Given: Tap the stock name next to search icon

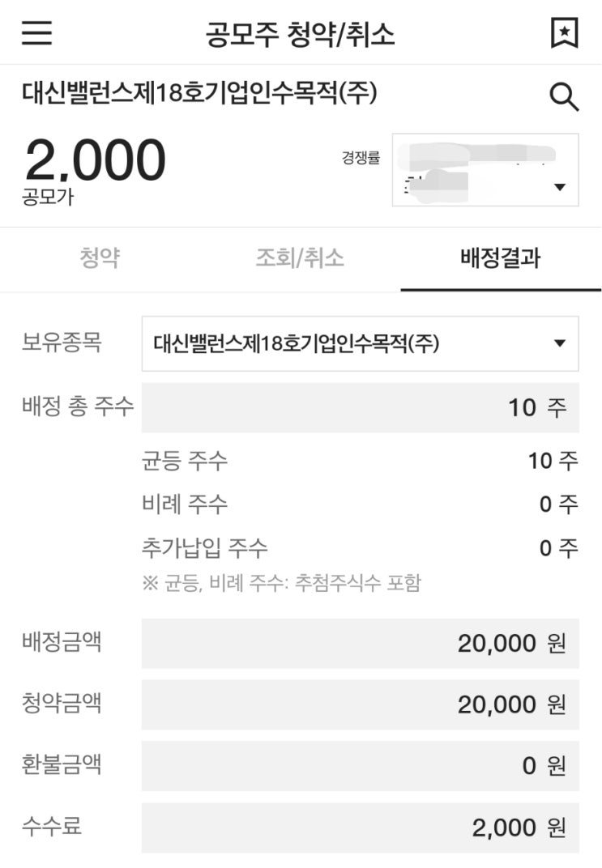Looking at the screenshot, I should (199, 95).
